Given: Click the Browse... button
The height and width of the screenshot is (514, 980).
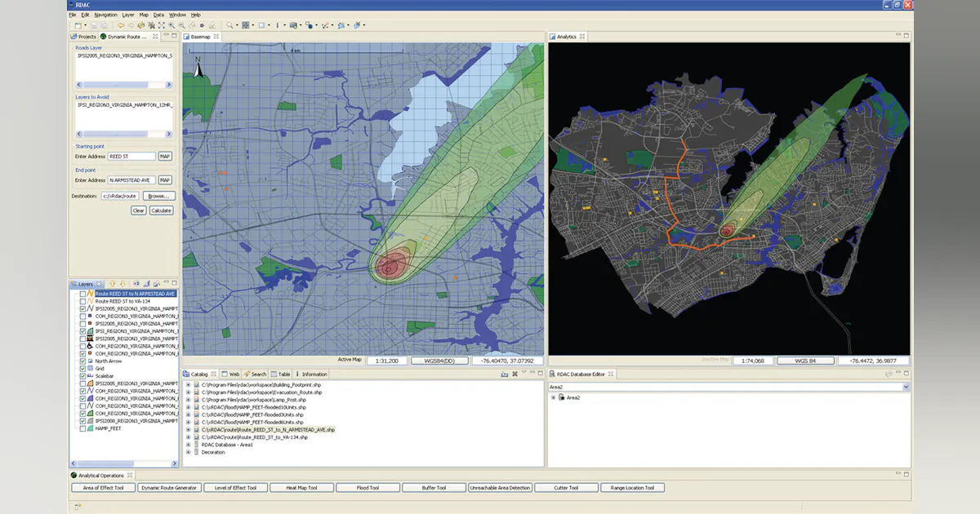Looking at the screenshot, I should click(x=158, y=196).
